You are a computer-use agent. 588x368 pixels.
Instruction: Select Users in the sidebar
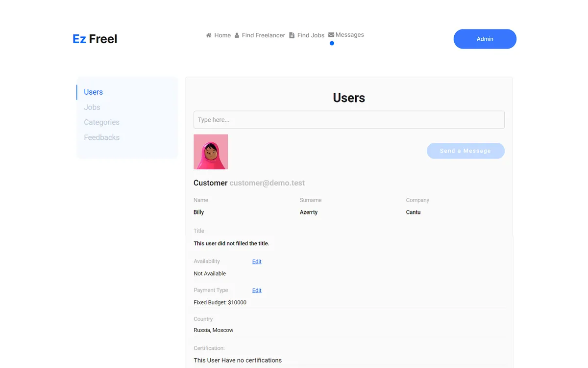pos(93,92)
